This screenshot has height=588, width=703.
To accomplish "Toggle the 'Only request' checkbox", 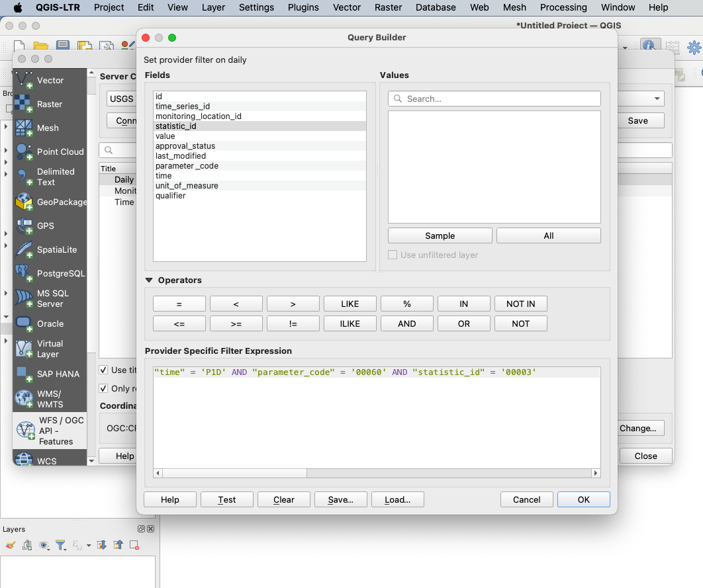I will tap(103, 388).
